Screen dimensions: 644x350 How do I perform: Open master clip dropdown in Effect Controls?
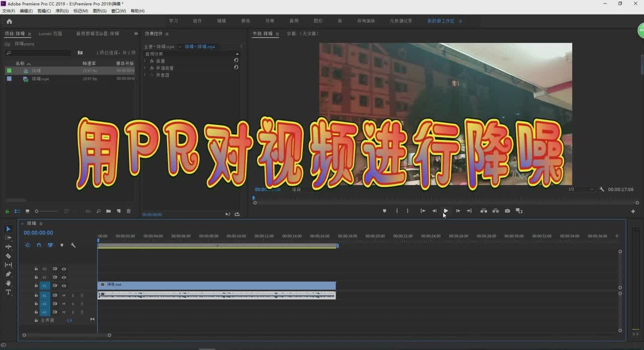180,47
